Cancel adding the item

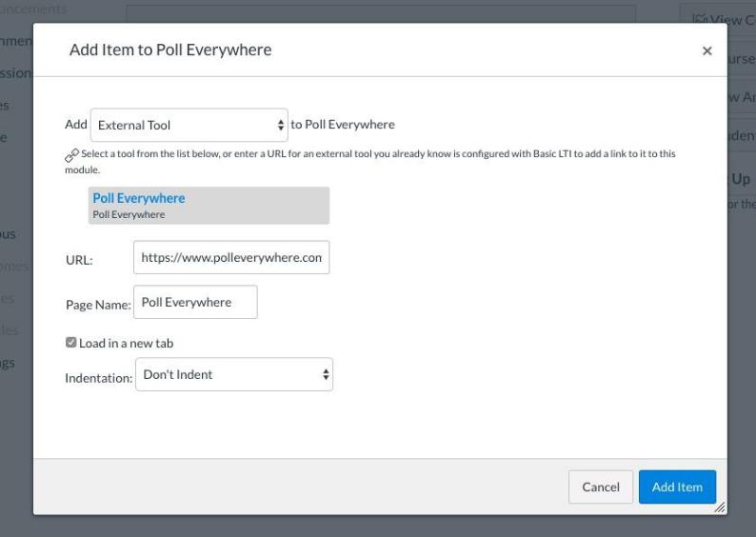pos(600,487)
